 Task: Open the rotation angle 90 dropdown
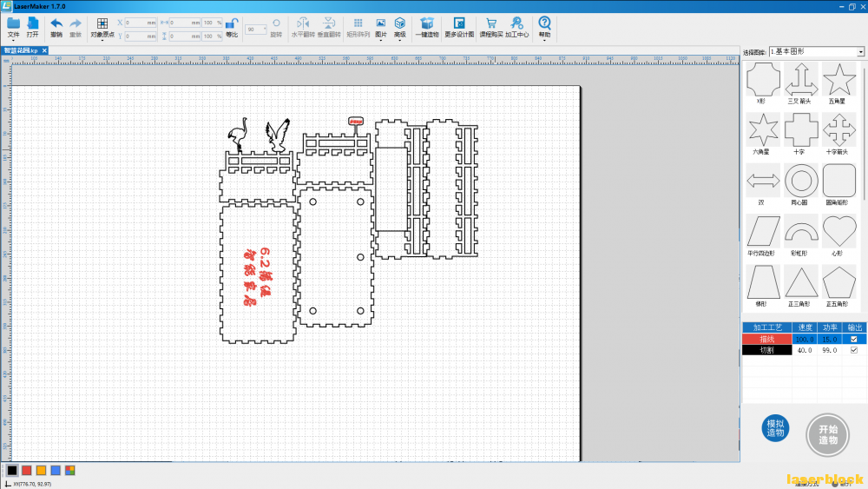point(256,30)
